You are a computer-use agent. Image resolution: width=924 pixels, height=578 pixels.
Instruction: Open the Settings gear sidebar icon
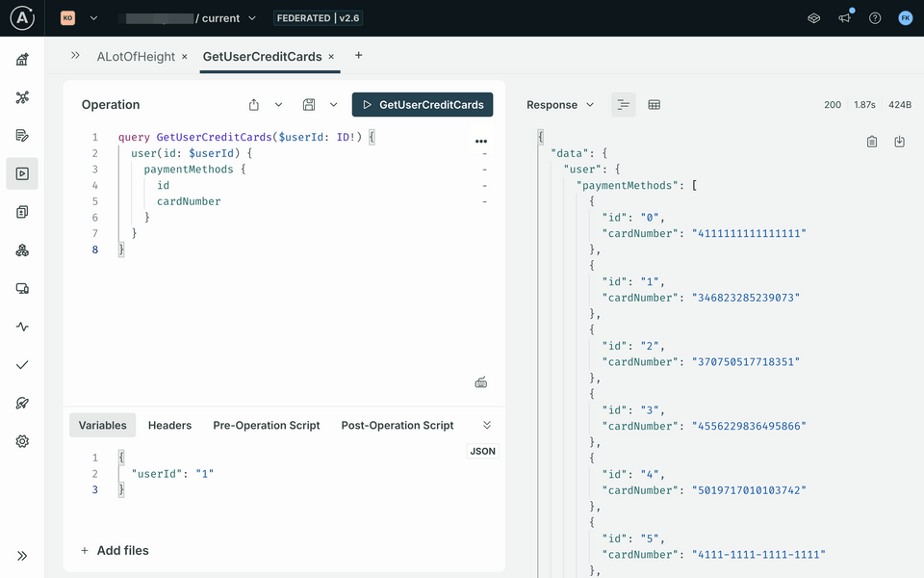pos(22,441)
